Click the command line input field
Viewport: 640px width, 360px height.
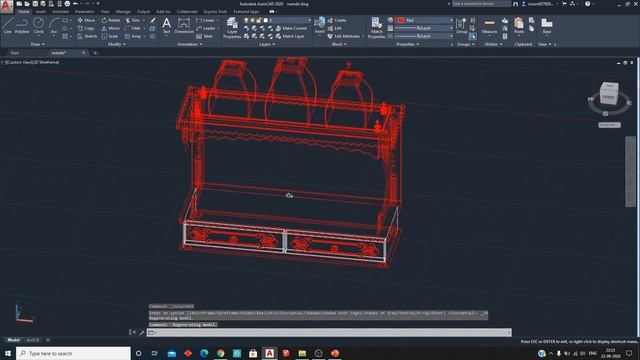point(329,332)
